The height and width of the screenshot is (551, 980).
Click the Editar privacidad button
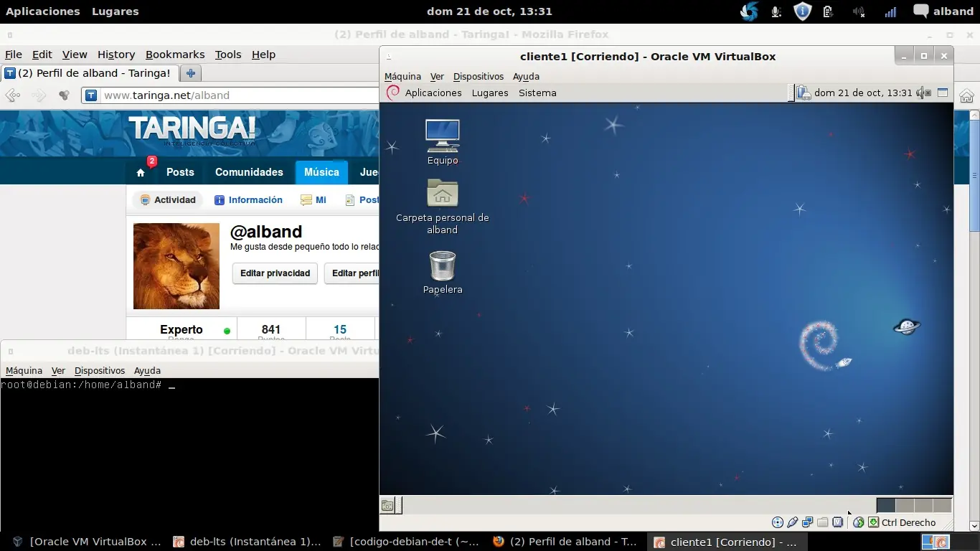point(275,273)
